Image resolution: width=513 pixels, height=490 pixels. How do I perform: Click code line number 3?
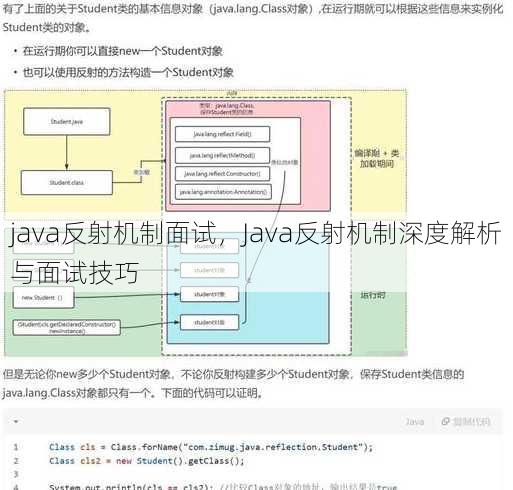coord(16,474)
